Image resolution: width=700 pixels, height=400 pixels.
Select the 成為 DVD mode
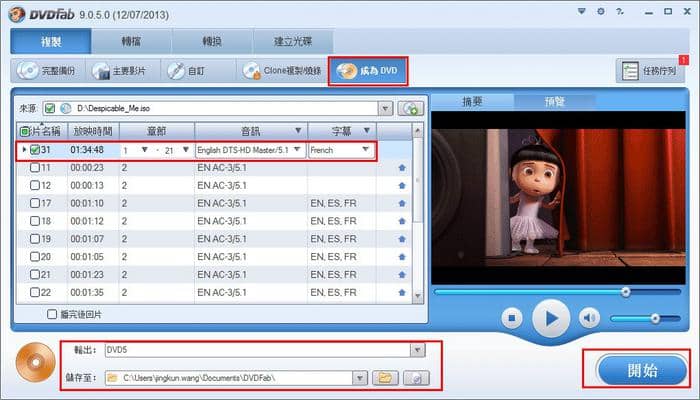[x=368, y=71]
